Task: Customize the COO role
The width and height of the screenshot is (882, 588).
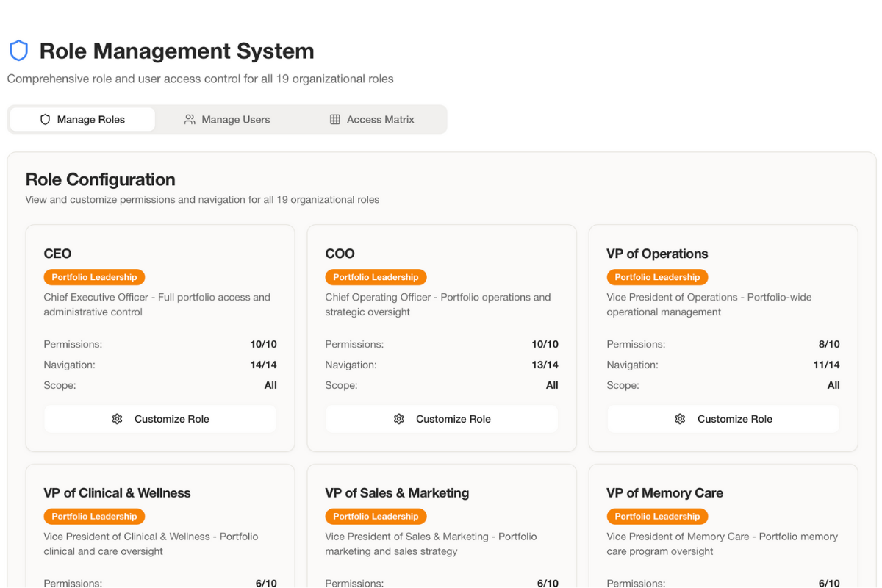Action: pos(442,418)
